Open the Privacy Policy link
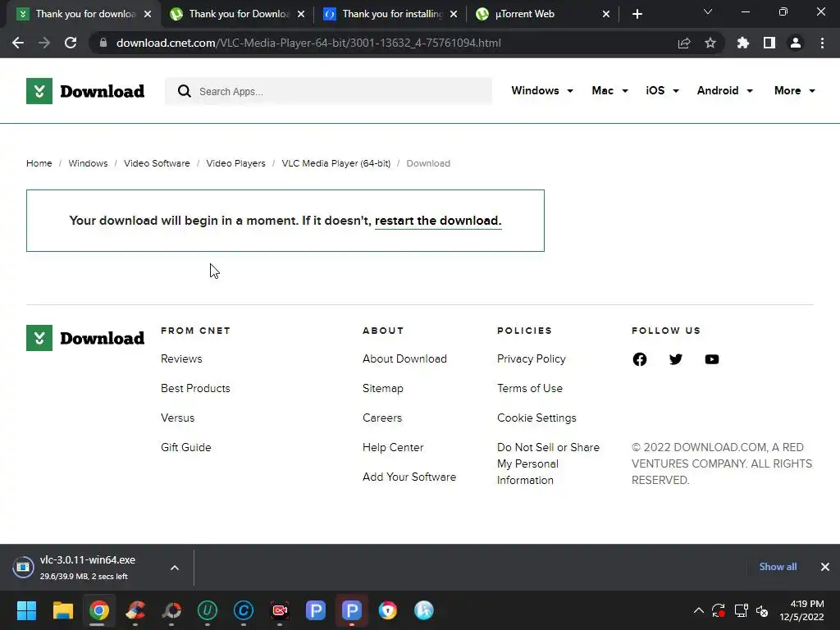The width and height of the screenshot is (840, 630). pyautogui.click(x=532, y=359)
